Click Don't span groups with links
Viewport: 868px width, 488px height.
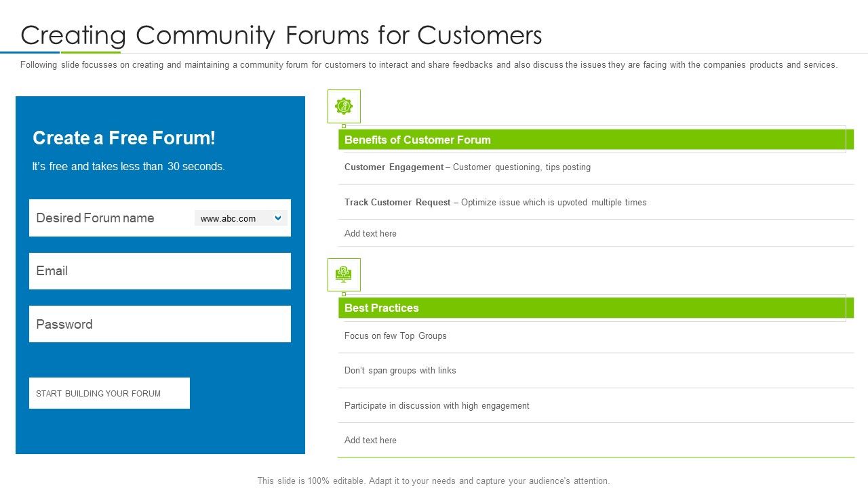(x=400, y=370)
